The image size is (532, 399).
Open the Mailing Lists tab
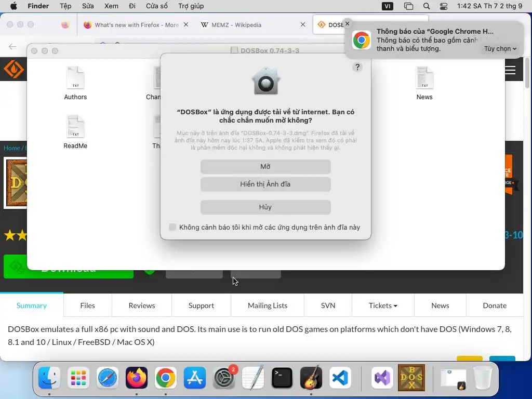point(268,305)
